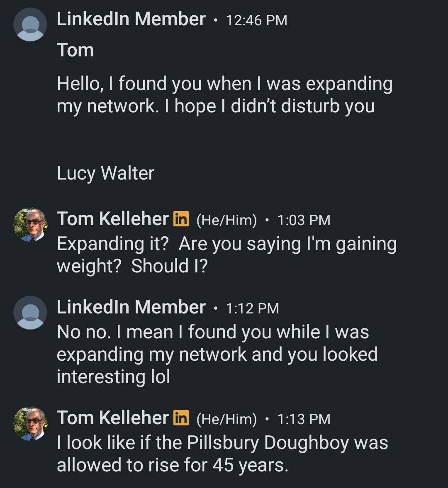This screenshot has width=448, height=488.
Task: Open Tom Kelleher name at 1:13 PM
Action: coord(113,418)
